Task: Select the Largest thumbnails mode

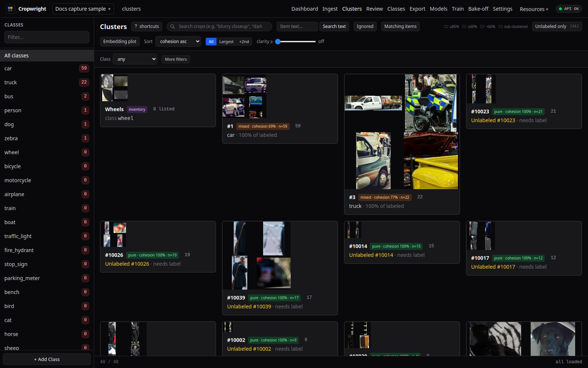Action: coord(226,42)
